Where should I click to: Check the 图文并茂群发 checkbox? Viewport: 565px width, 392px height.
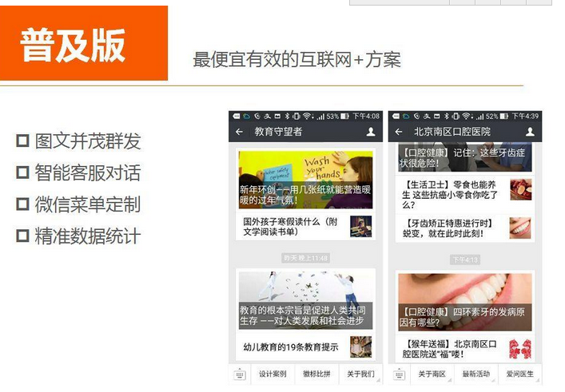point(22,141)
